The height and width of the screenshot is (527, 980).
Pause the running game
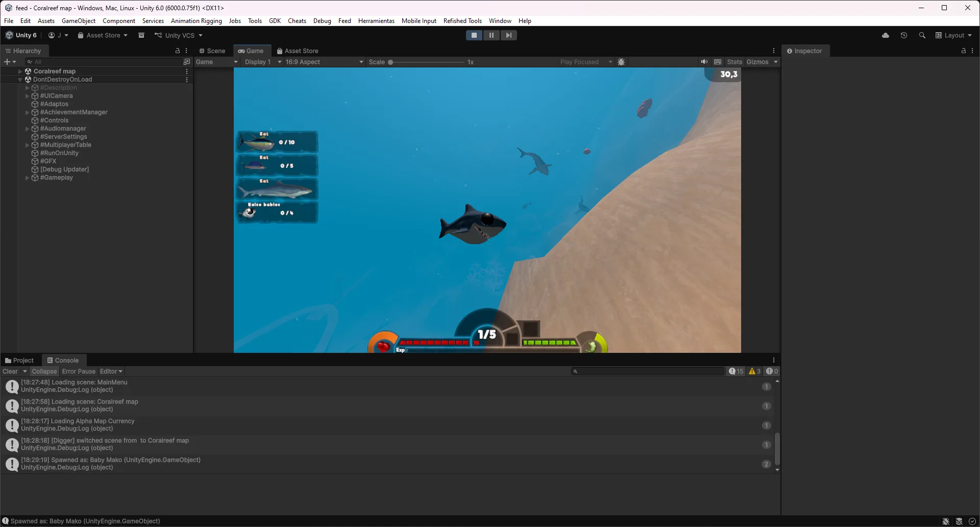point(491,35)
